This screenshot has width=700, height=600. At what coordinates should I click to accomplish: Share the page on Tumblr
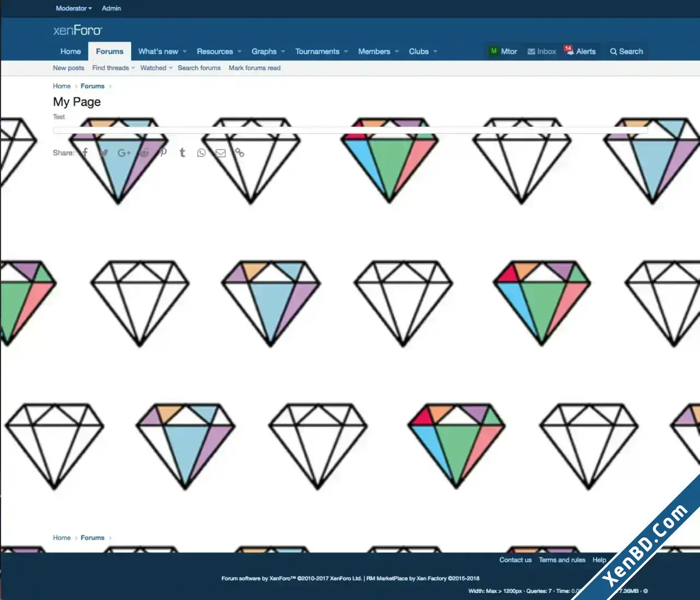coord(183,153)
